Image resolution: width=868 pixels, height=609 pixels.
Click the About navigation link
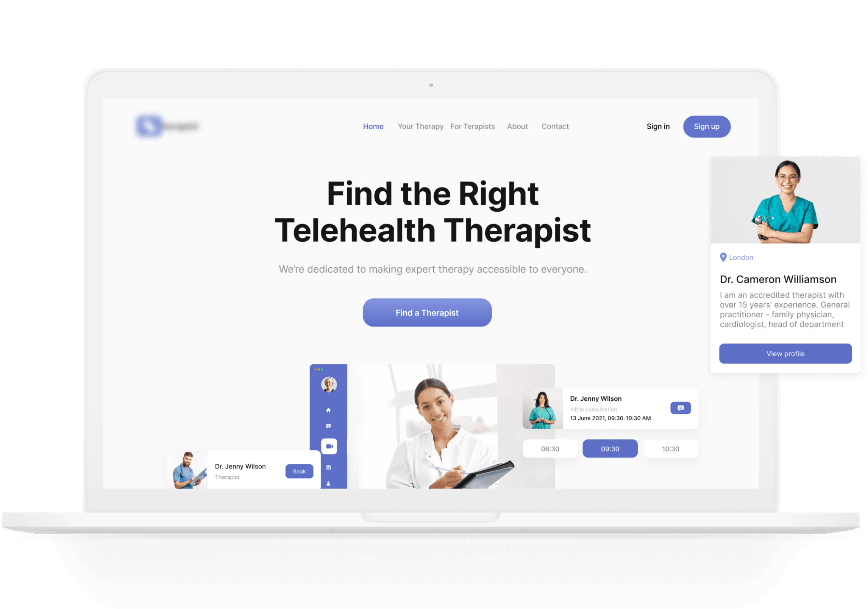pyautogui.click(x=517, y=126)
